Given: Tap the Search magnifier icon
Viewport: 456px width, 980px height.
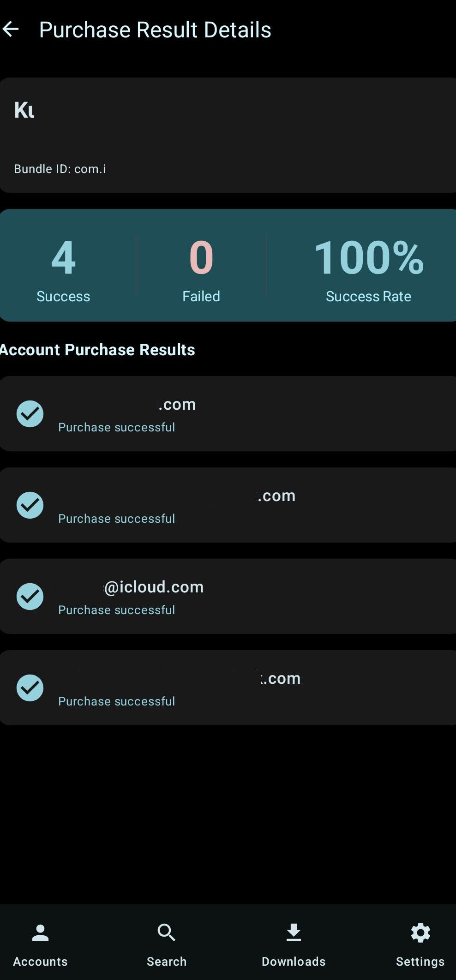Looking at the screenshot, I should [x=167, y=932].
